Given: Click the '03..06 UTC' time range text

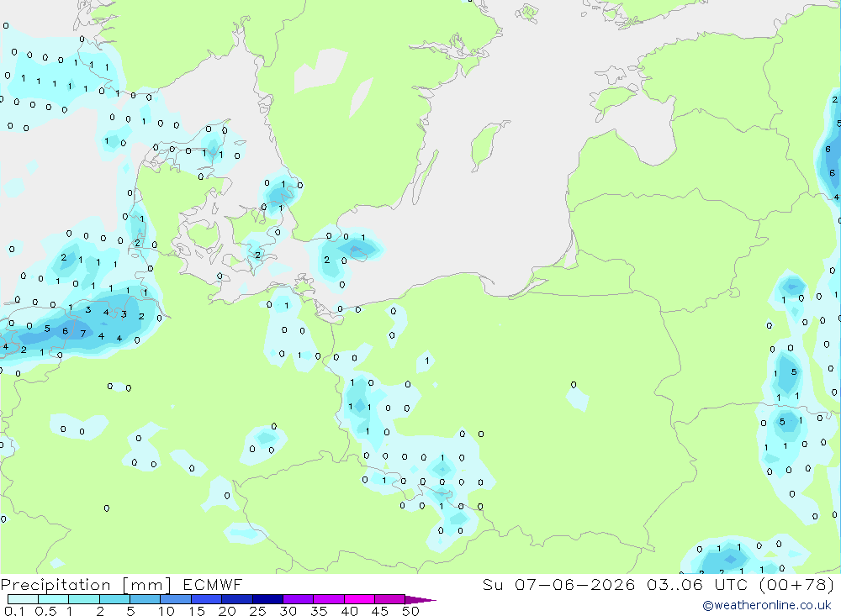Looking at the screenshot, I should [x=696, y=584].
